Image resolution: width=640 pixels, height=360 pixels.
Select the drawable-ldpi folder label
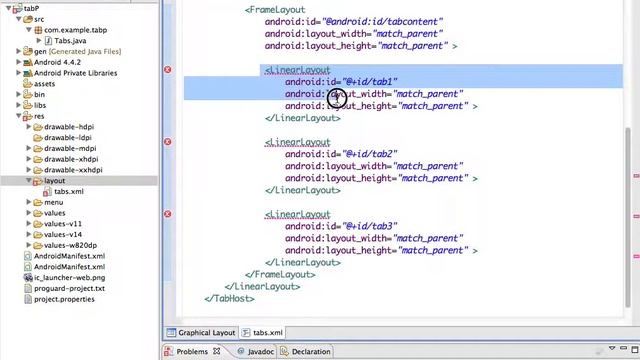68,138
